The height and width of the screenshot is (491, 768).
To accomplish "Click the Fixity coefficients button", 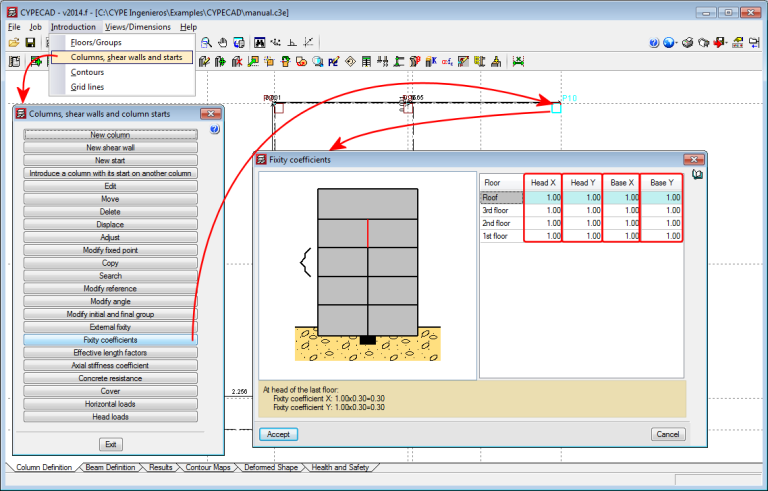I will click(110, 340).
